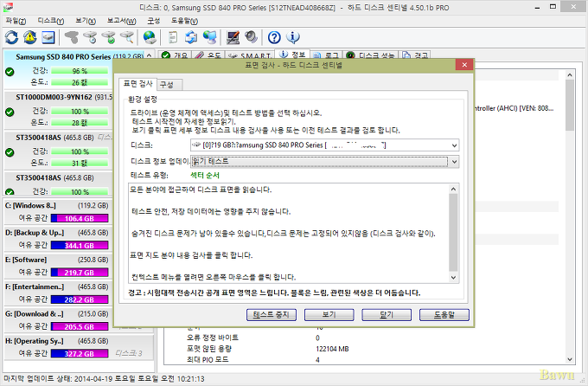Click green health check beside Samsung SSD

[10, 72]
